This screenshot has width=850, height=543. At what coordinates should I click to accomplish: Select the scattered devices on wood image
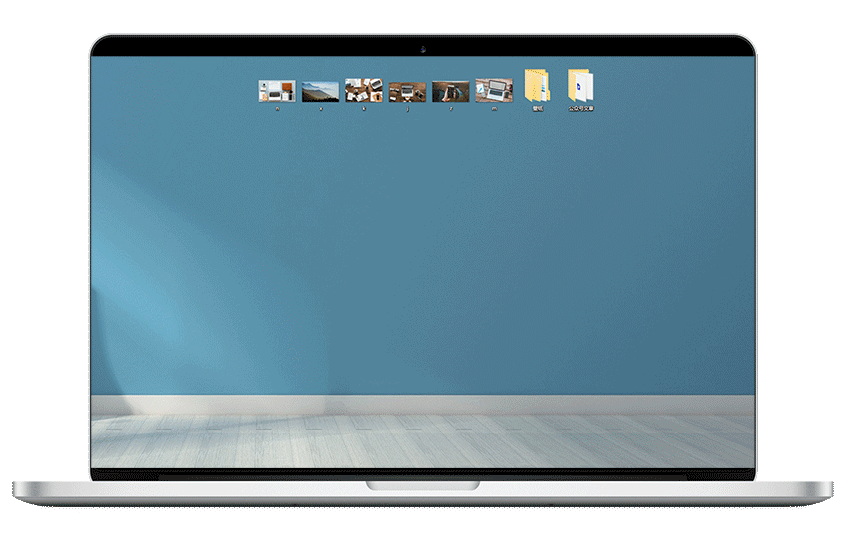tap(364, 90)
